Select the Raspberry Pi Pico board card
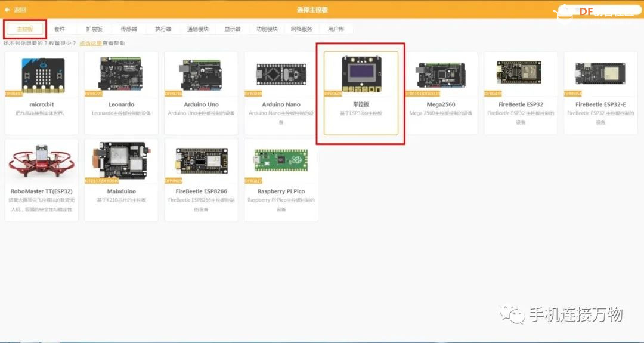 tap(281, 180)
